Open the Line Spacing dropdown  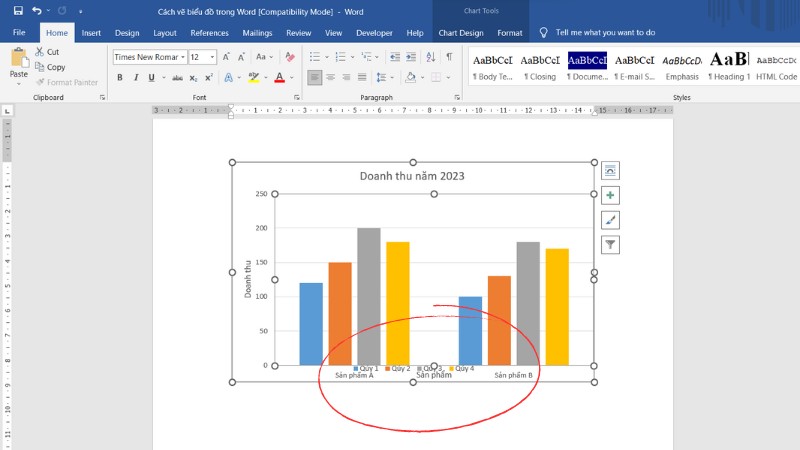pos(385,78)
